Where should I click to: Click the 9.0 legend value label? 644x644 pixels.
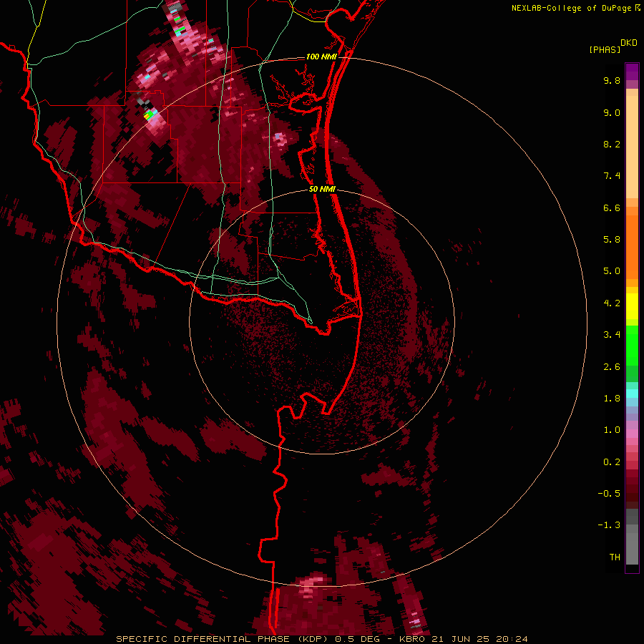(x=612, y=112)
